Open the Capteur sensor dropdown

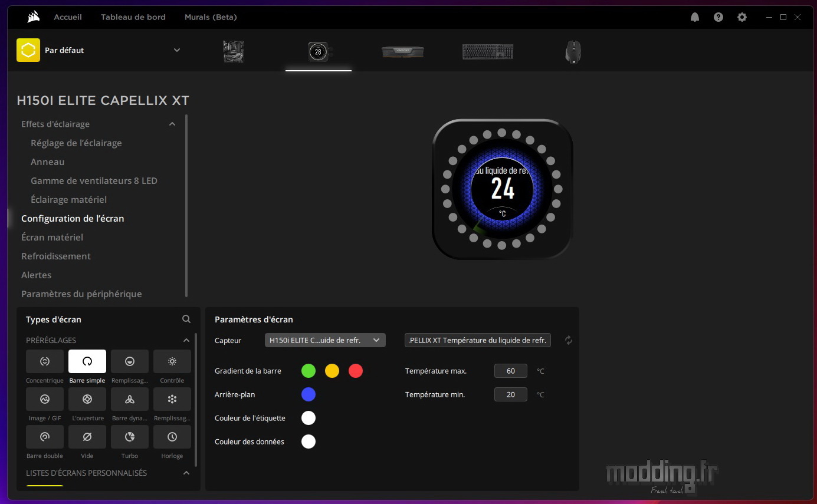(x=325, y=340)
